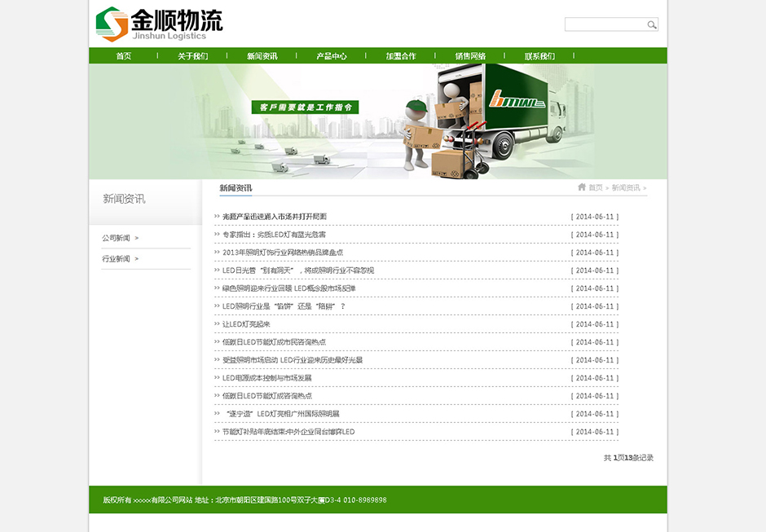Click the magnifier search icon
This screenshot has width=766, height=532.
coord(652,25)
